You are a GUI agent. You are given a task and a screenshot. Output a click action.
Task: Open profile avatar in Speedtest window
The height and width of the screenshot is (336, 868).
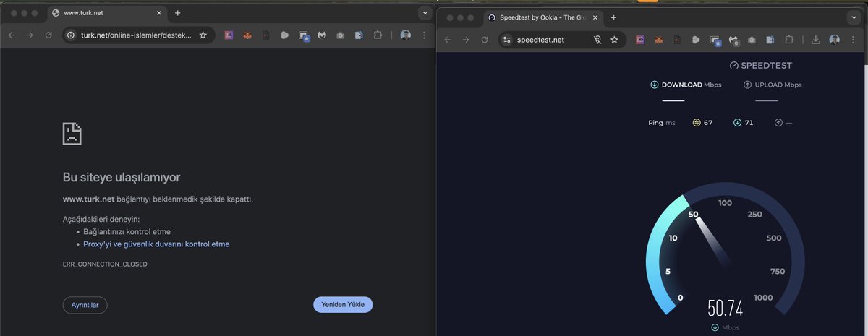[x=835, y=40]
